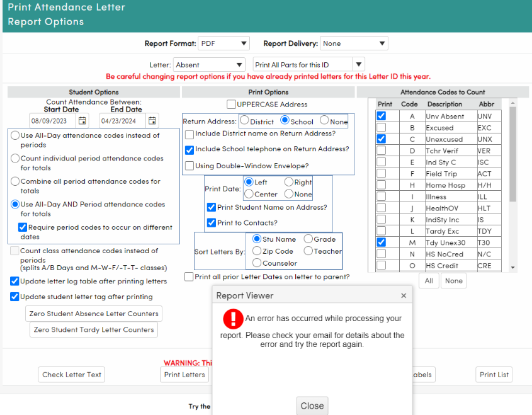This screenshot has width=532, height=415.
Task: Click Zero Student Absence Letter Counters
Action: [x=94, y=314]
